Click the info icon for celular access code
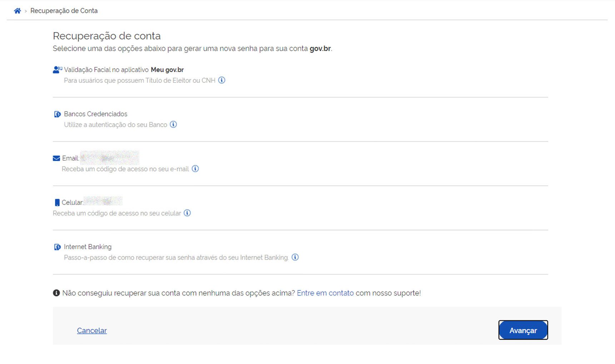Image resolution: width=615 pixels, height=364 pixels. (x=187, y=213)
